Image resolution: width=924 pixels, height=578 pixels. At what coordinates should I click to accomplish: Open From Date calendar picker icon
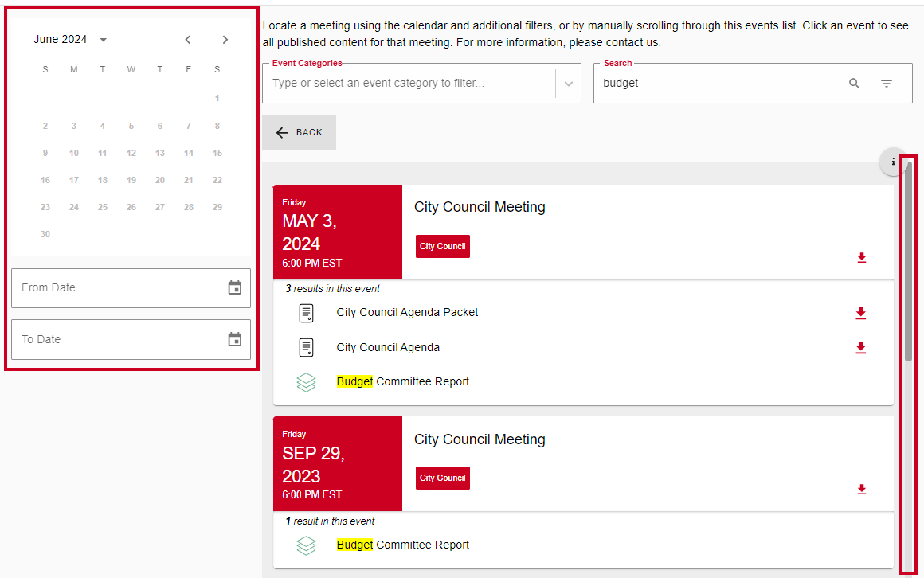(x=234, y=287)
